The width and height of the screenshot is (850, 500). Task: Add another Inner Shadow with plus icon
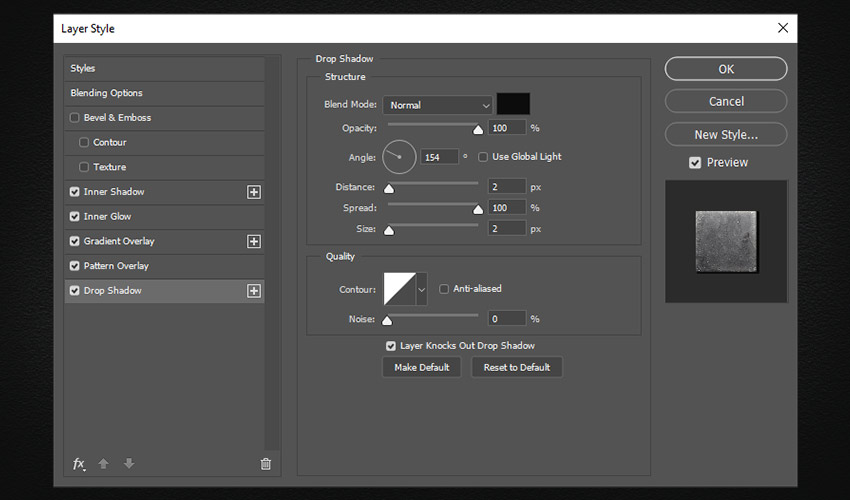tap(254, 192)
